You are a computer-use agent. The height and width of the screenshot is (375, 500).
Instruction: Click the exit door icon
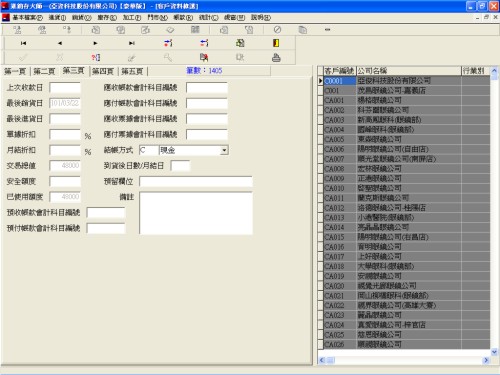point(276,43)
